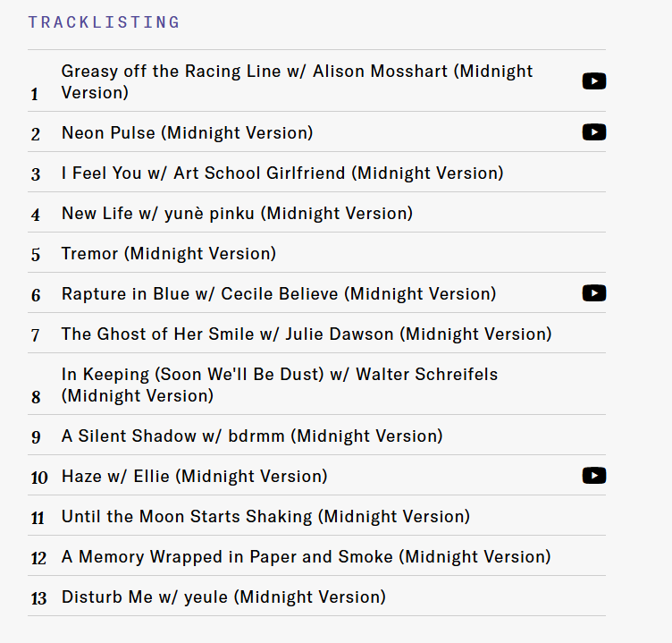Open YouTube video icon for Haze w/ Ellie

[x=594, y=476]
